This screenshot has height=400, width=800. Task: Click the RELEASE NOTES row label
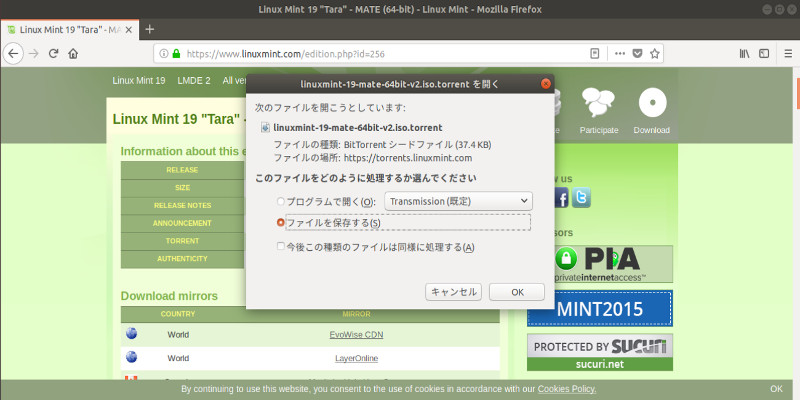(182, 206)
